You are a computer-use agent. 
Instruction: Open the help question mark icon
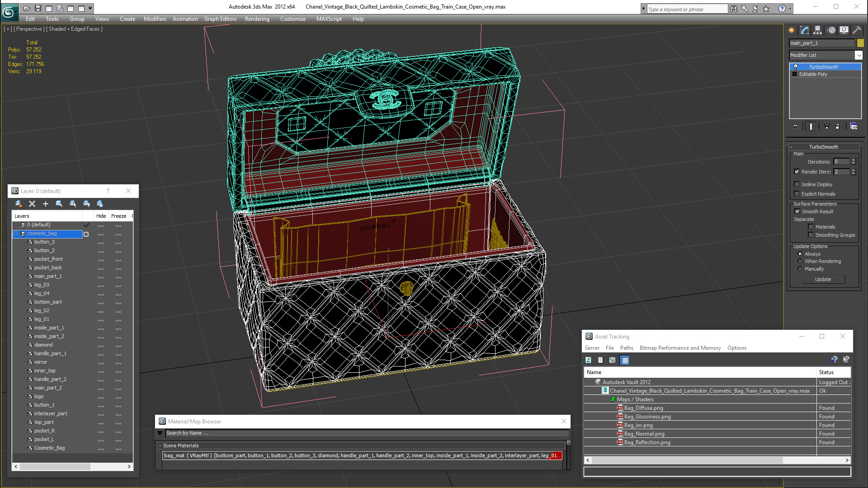(782, 9)
